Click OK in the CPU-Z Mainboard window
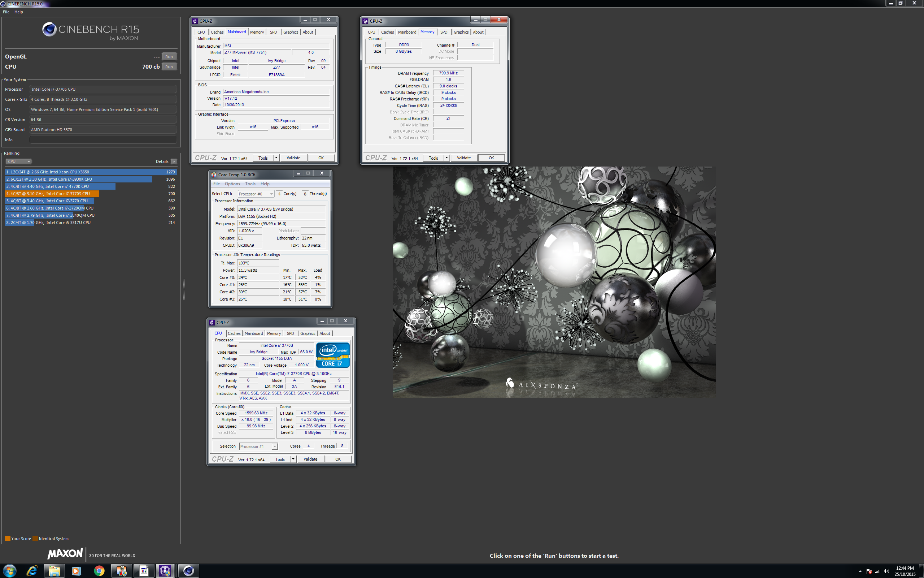This screenshot has height=578, width=924. (x=321, y=158)
